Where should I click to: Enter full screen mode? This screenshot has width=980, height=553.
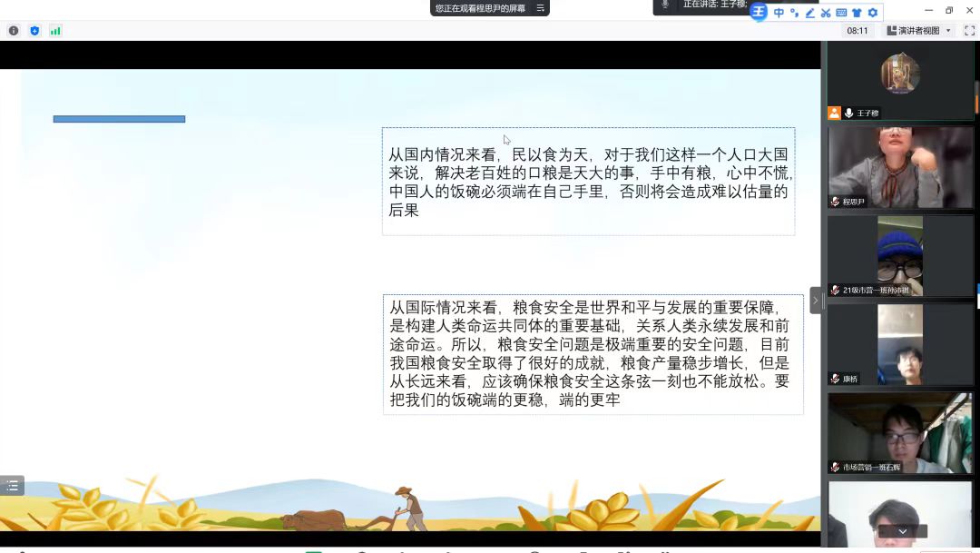969,30
